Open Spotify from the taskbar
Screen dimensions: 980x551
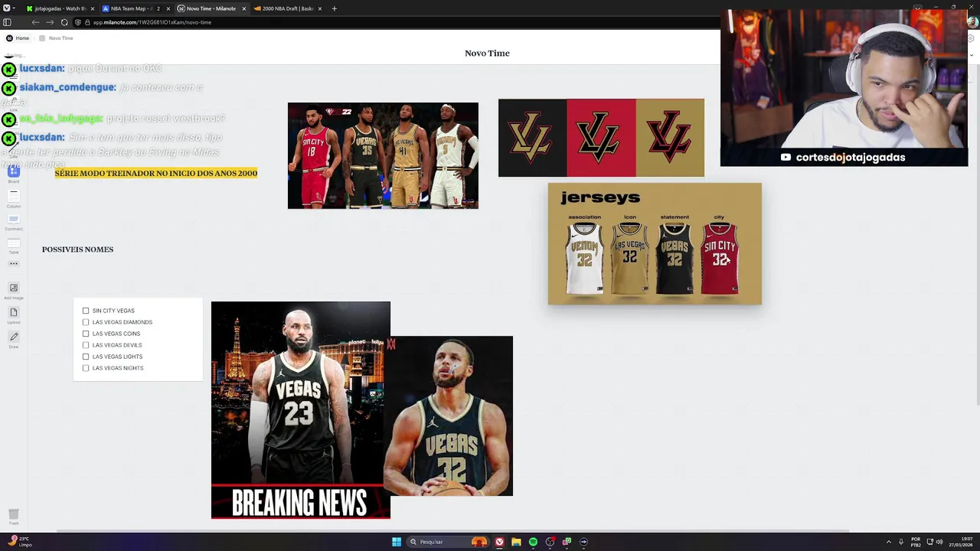(x=533, y=542)
